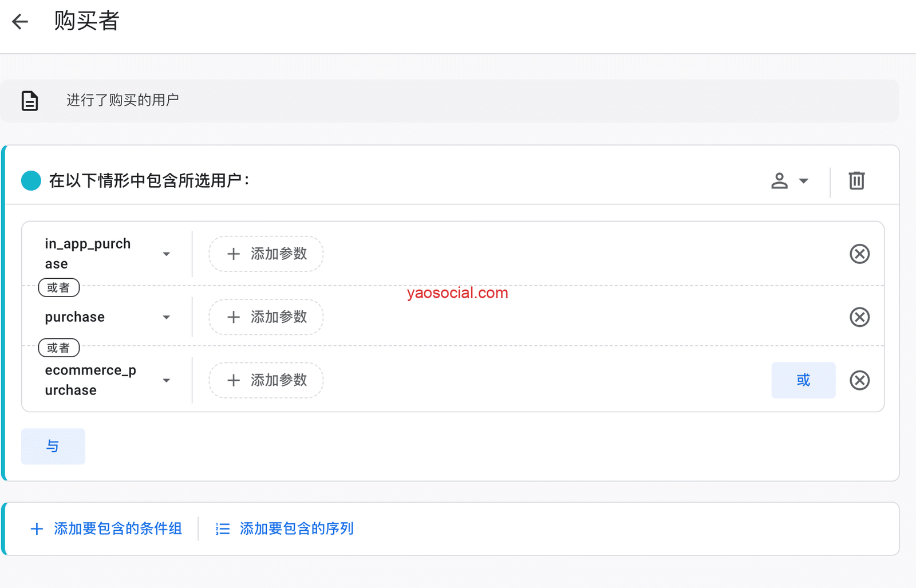Click the 与 (AND) button

pyautogui.click(x=53, y=446)
